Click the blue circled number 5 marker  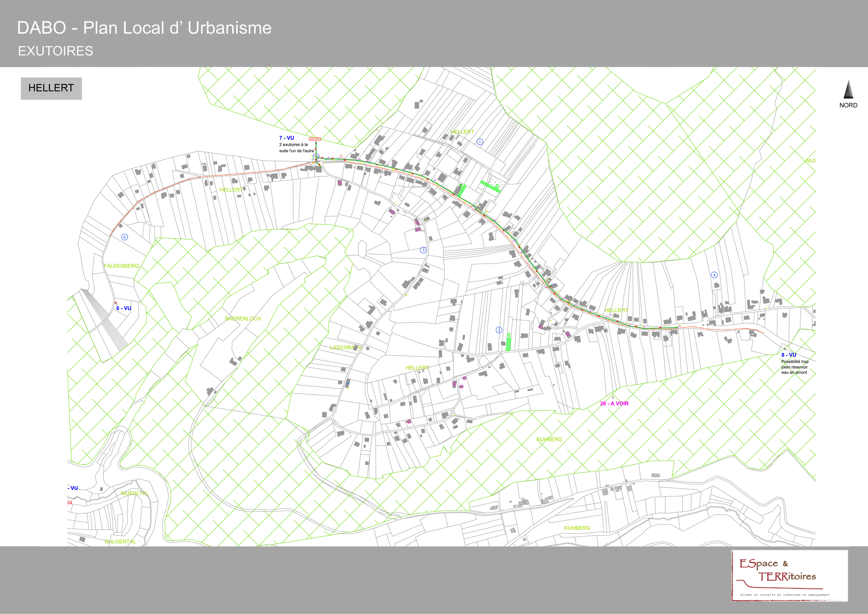(x=423, y=250)
